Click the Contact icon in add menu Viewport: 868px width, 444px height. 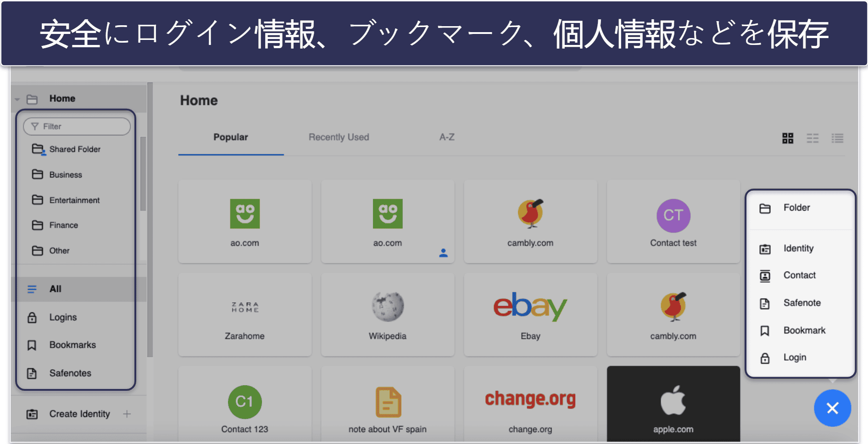(765, 276)
